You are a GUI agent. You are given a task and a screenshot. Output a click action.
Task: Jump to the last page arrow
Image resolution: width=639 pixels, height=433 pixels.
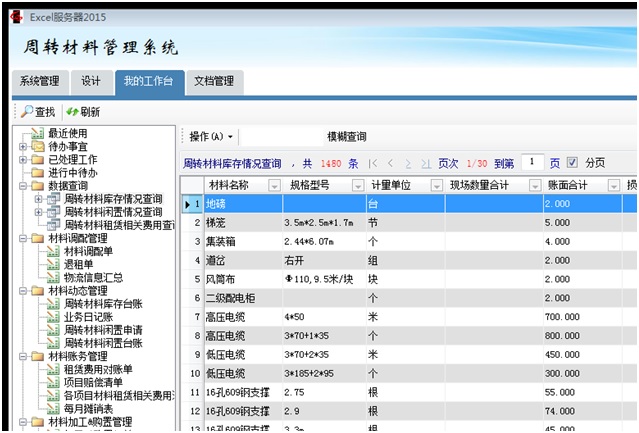(x=426, y=162)
